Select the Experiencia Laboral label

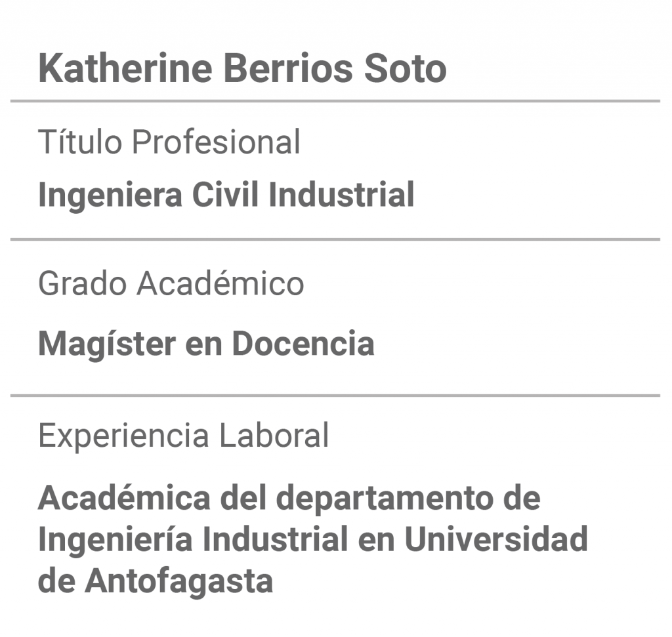click(x=184, y=435)
